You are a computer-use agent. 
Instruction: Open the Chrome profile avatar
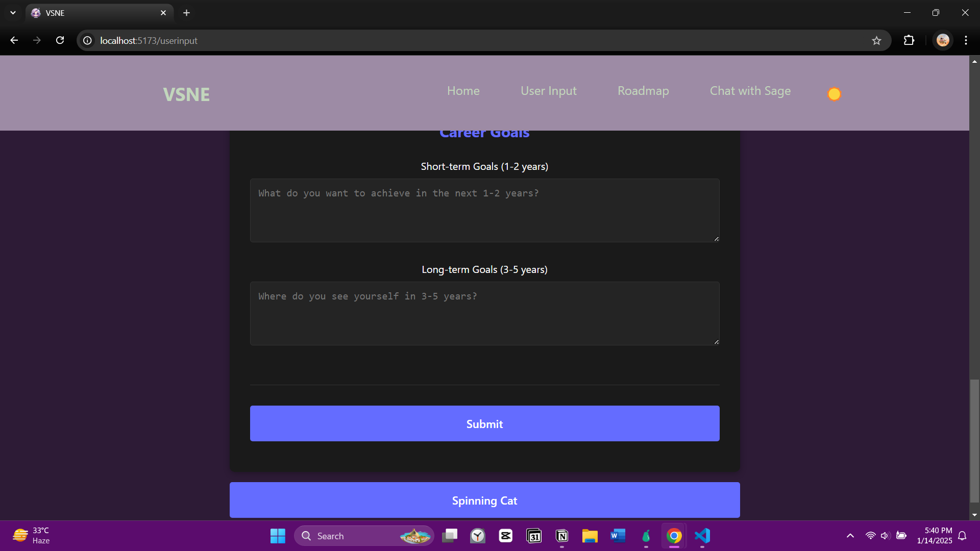[943, 40]
